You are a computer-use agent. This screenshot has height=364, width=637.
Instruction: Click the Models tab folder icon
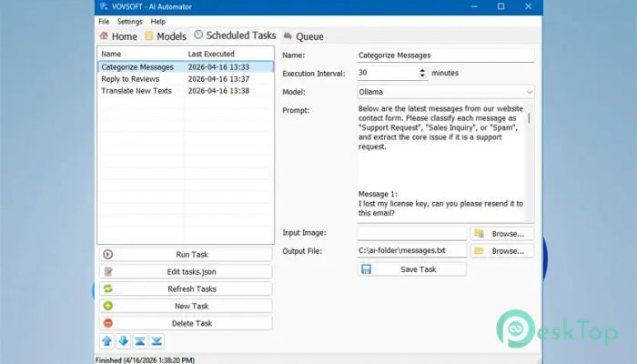tap(149, 35)
